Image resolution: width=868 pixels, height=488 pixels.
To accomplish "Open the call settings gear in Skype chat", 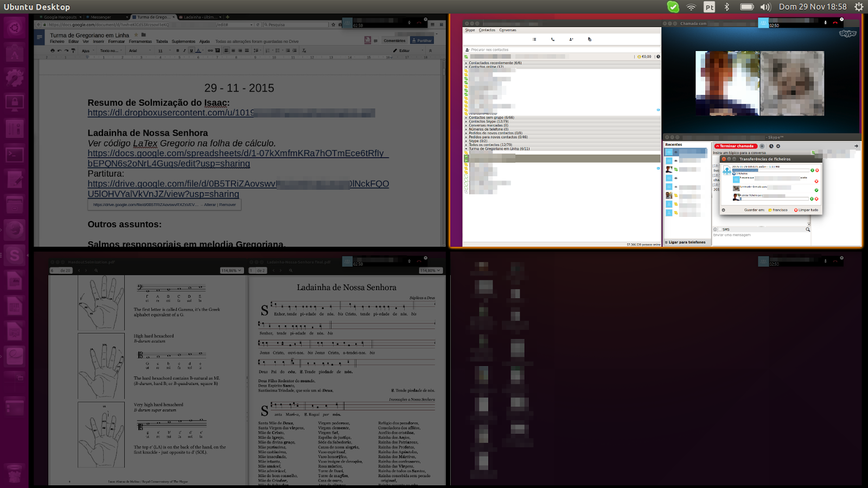I will [778, 146].
